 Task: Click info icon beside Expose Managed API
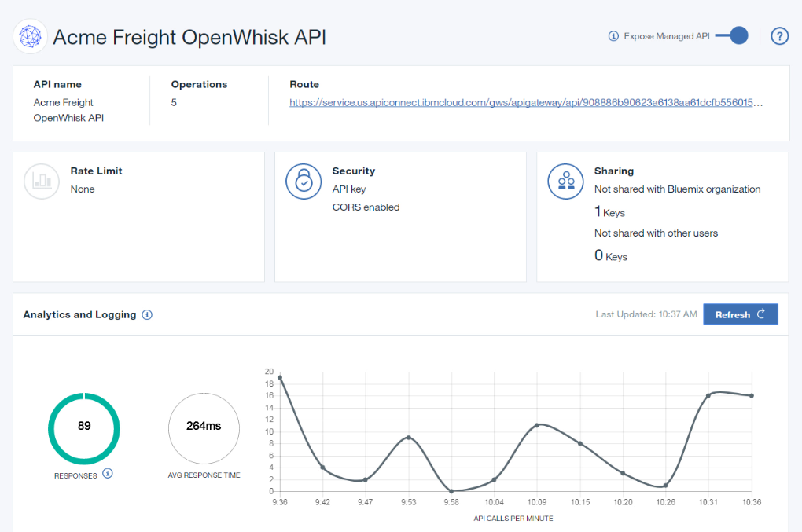point(613,36)
